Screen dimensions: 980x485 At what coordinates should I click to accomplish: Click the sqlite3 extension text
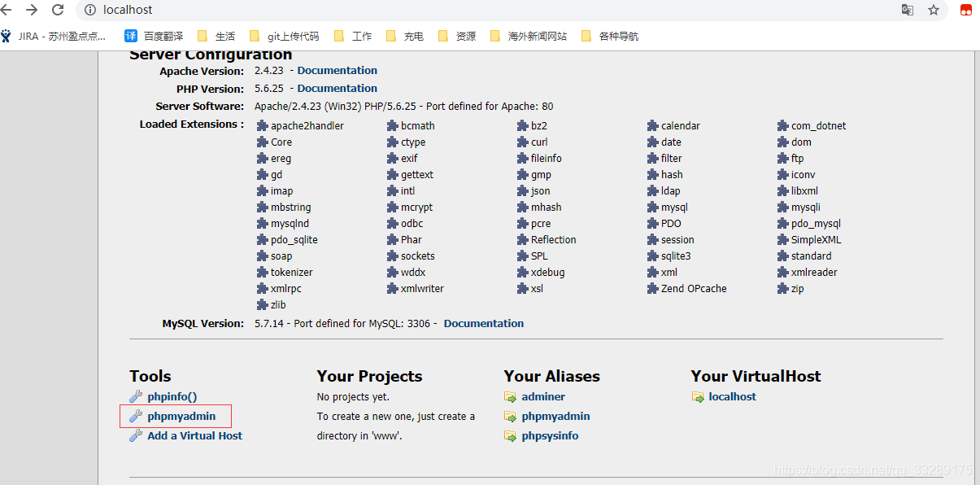point(676,256)
